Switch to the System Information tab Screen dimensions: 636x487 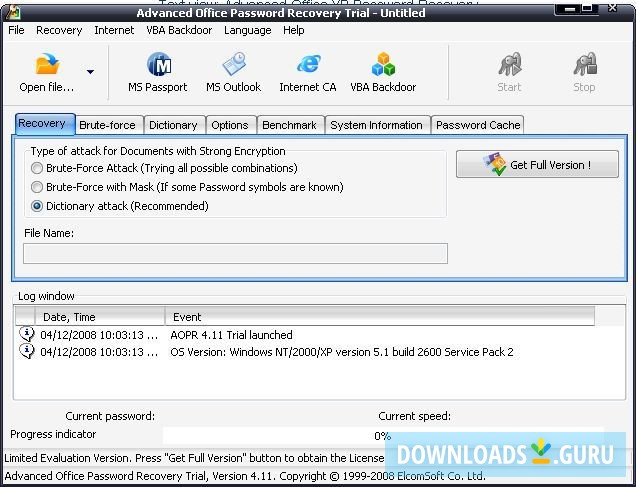[378, 125]
